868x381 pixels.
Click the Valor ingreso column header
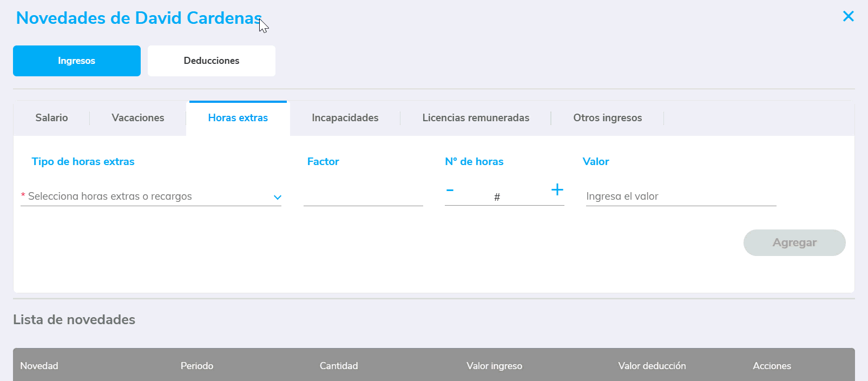(x=494, y=366)
